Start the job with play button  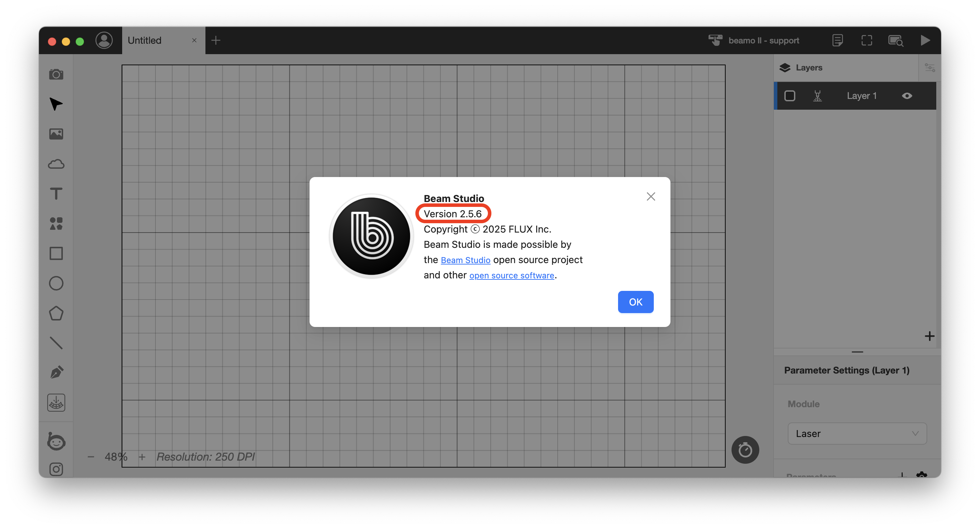click(925, 40)
